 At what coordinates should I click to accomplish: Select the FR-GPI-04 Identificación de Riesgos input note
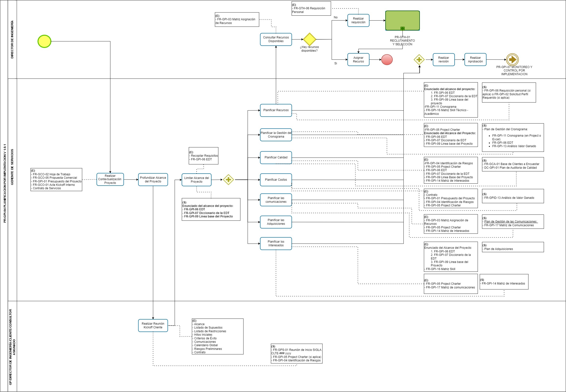point(451,171)
